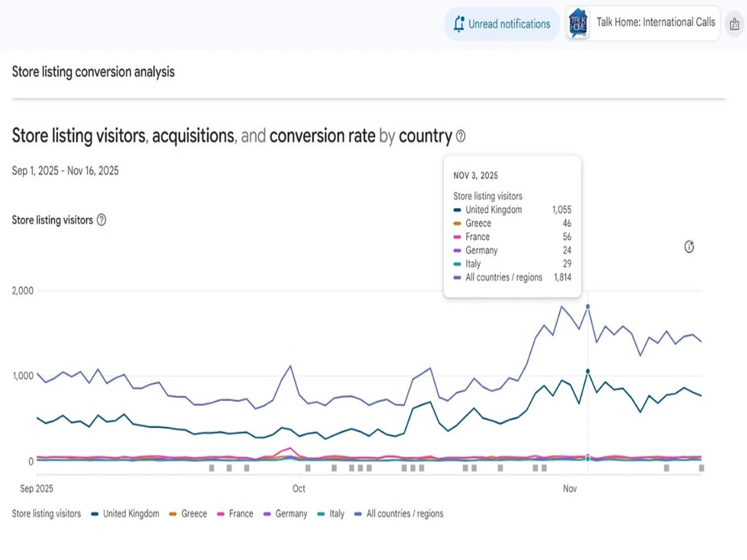Image resolution: width=747 pixels, height=560 pixels.
Task: Toggle All countries / regions legend entry
Action: [399, 514]
